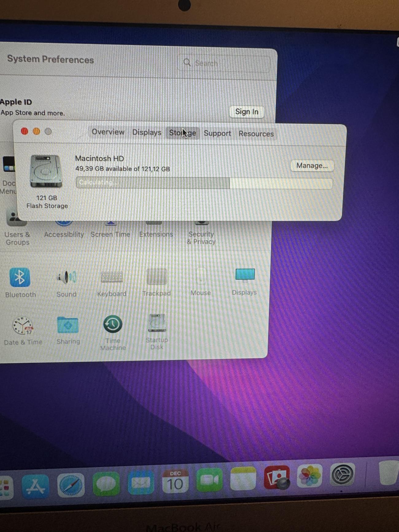The image size is (399, 532).
Task: Open Mouse preferences
Action: [x=201, y=276]
